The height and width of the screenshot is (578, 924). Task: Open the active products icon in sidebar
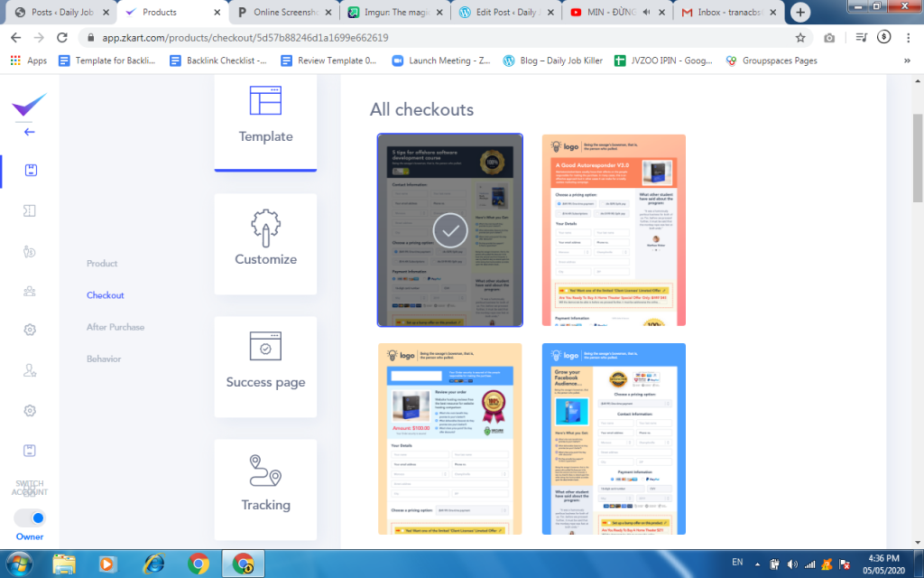coord(30,171)
